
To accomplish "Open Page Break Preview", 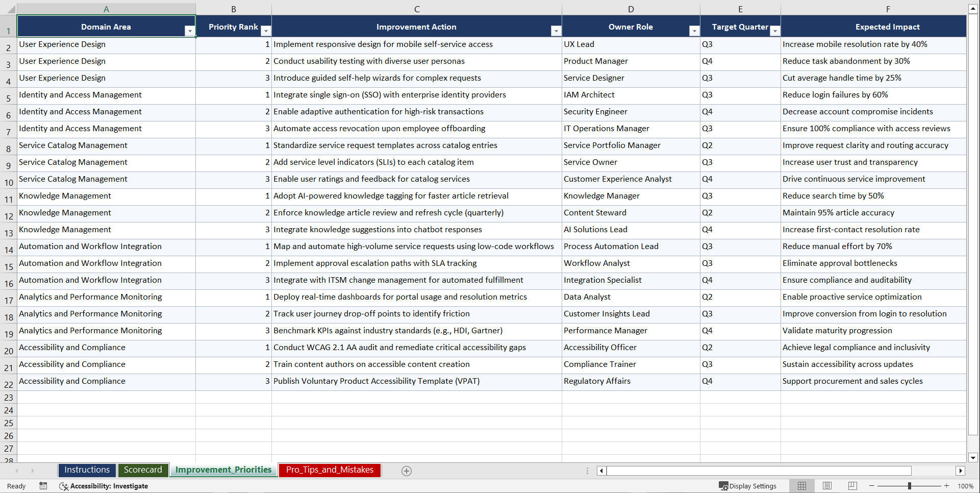I will (852, 486).
